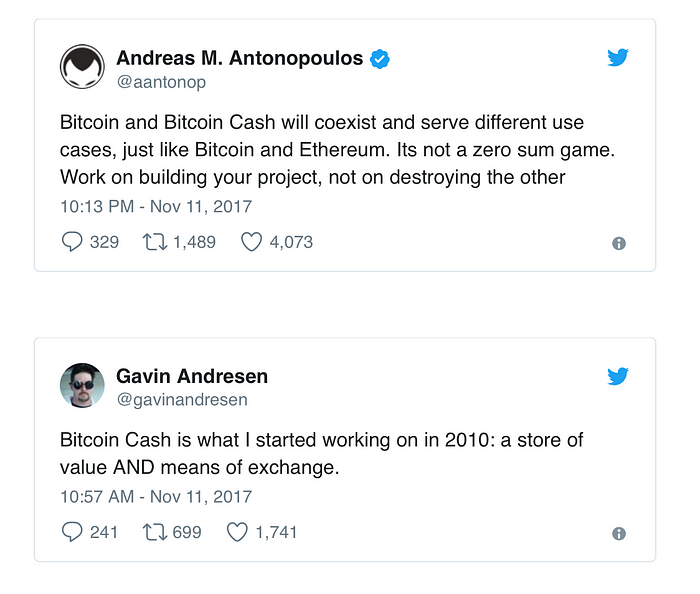Click the Twitter bird icon on Gavin's tweet
The image size is (700, 594).
[618, 376]
